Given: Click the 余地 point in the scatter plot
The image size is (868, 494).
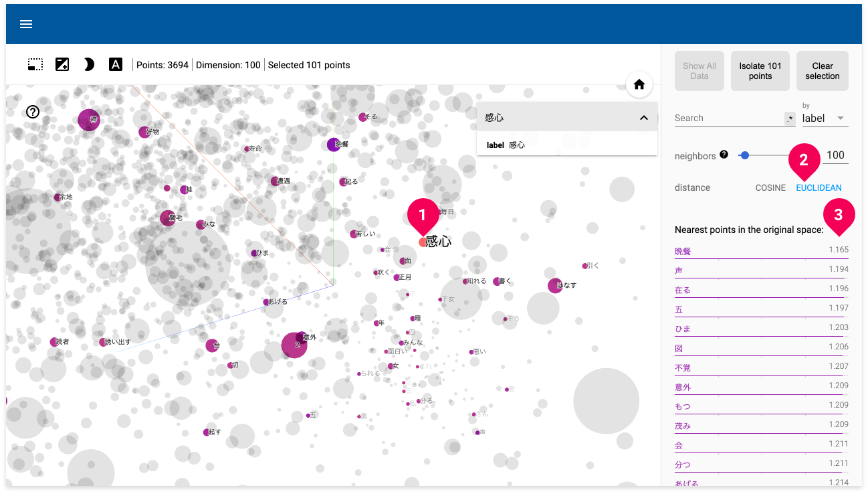Looking at the screenshot, I should pyautogui.click(x=57, y=197).
